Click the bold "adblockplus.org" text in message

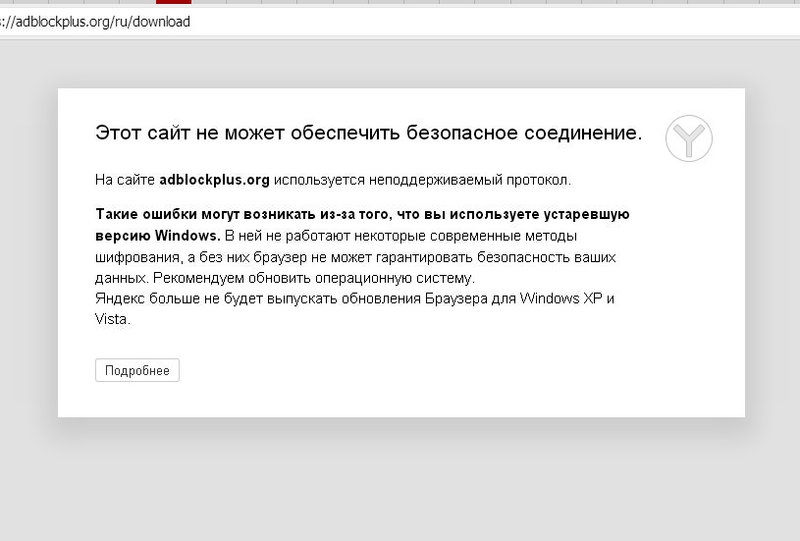point(214,180)
